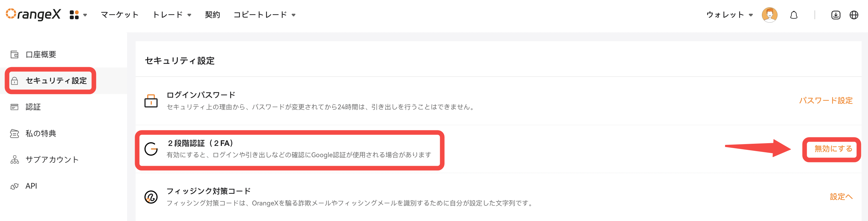Image resolution: width=868 pixels, height=221 pixels.
Task: Open the 契約 menu item
Action: [x=212, y=15]
